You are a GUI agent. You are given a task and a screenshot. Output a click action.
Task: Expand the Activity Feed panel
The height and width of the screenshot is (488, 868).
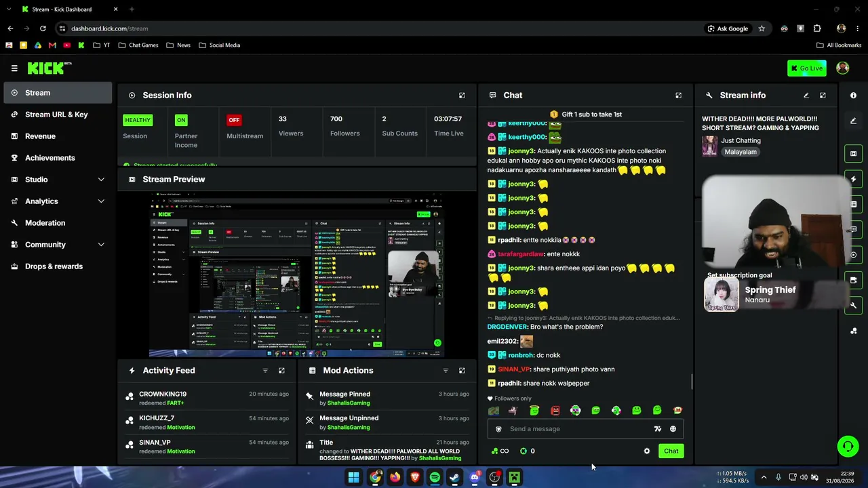[281, 371]
